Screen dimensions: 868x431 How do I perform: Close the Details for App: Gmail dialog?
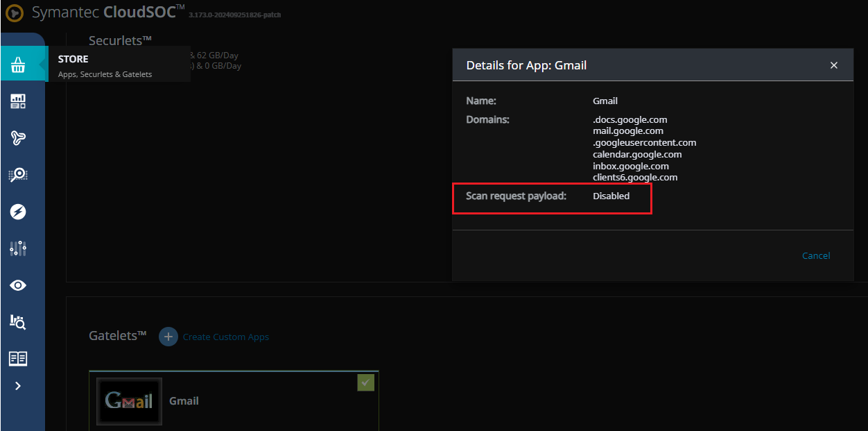tap(834, 65)
